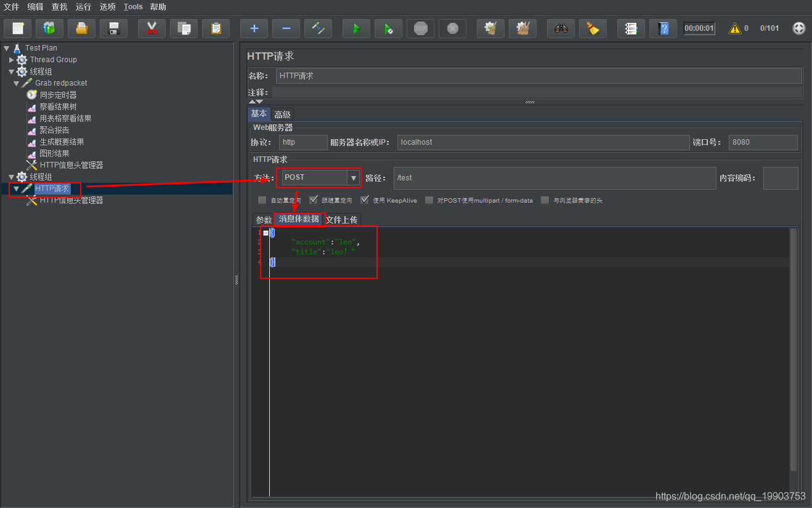Switch to the 高级 tab
This screenshot has width=812, height=508.
[x=282, y=115]
